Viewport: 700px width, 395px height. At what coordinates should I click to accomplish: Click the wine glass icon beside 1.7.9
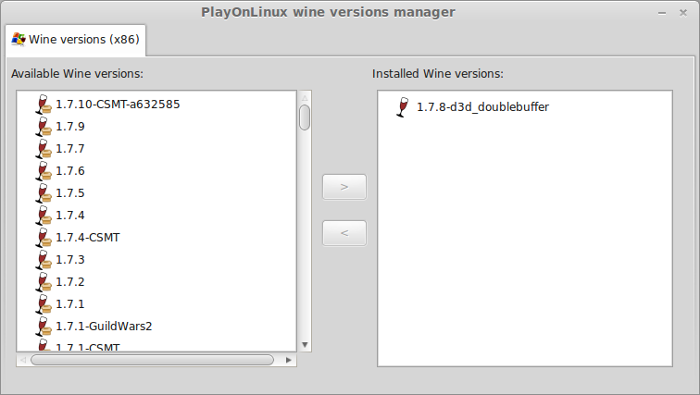click(x=43, y=127)
